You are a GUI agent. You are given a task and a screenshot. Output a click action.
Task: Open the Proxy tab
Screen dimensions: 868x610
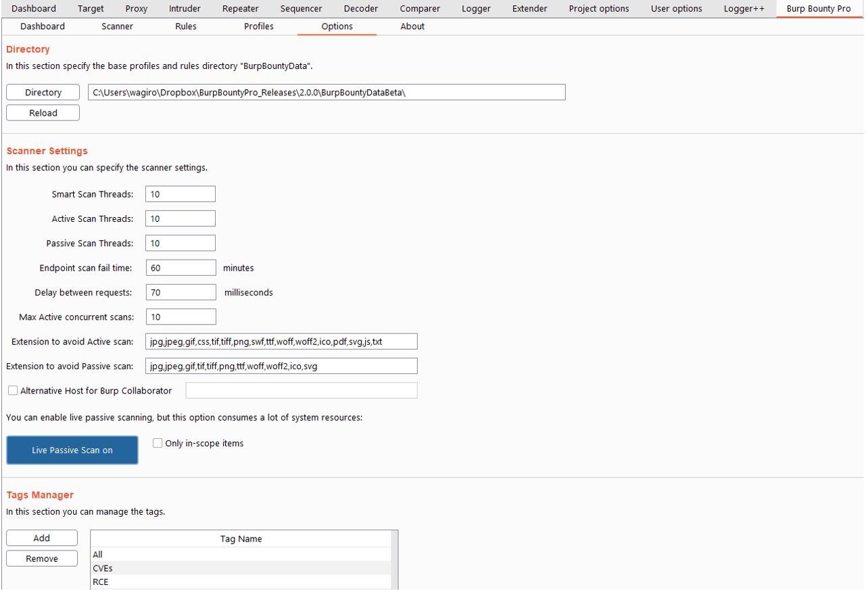(136, 8)
